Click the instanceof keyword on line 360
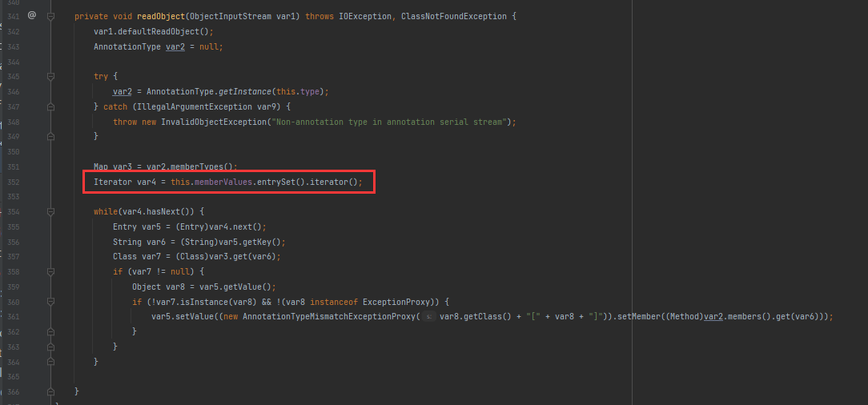The width and height of the screenshot is (868, 405). coord(334,302)
